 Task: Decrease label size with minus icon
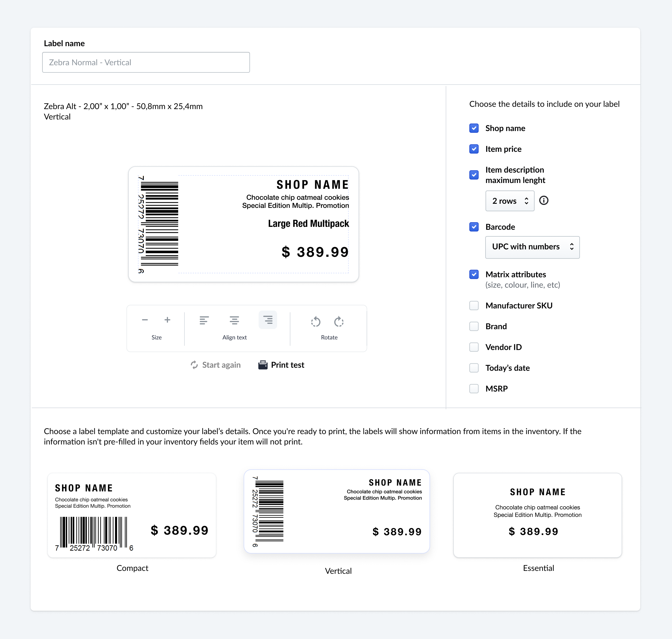coord(145,320)
